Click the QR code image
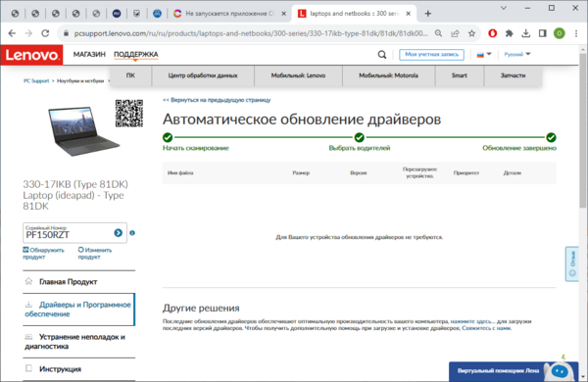 pyautogui.click(x=129, y=114)
